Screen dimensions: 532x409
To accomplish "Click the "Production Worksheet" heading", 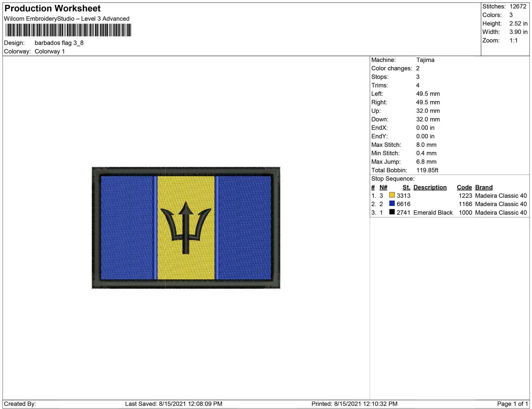I will click(x=53, y=8).
